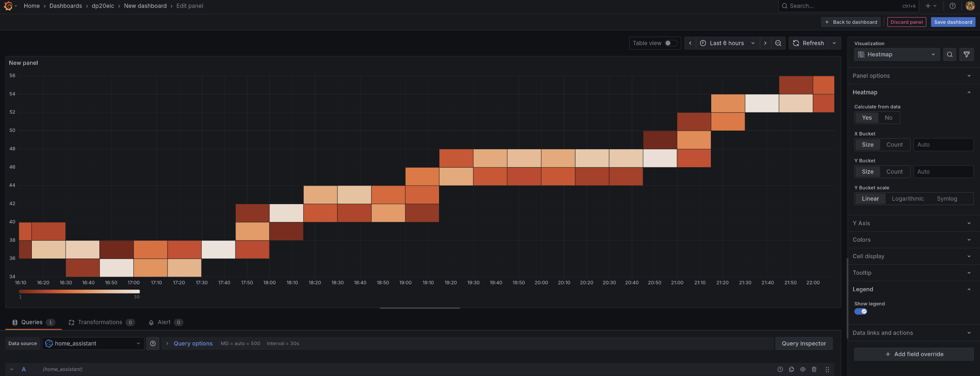Delete query A with trash icon

[x=814, y=369]
